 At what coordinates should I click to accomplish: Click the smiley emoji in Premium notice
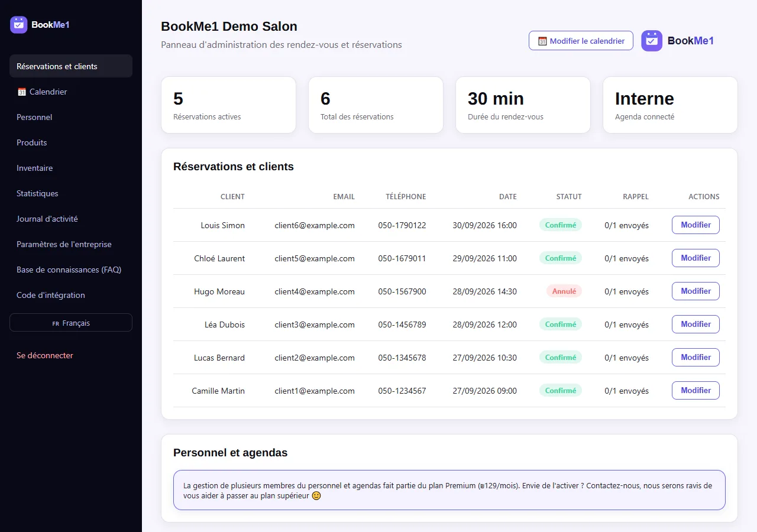click(x=316, y=496)
